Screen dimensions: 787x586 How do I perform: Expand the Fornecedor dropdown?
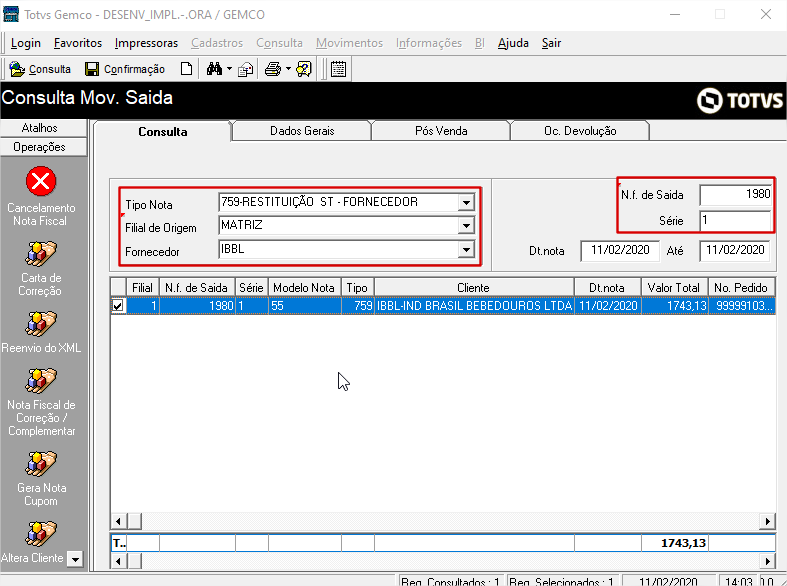(x=466, y=249)
